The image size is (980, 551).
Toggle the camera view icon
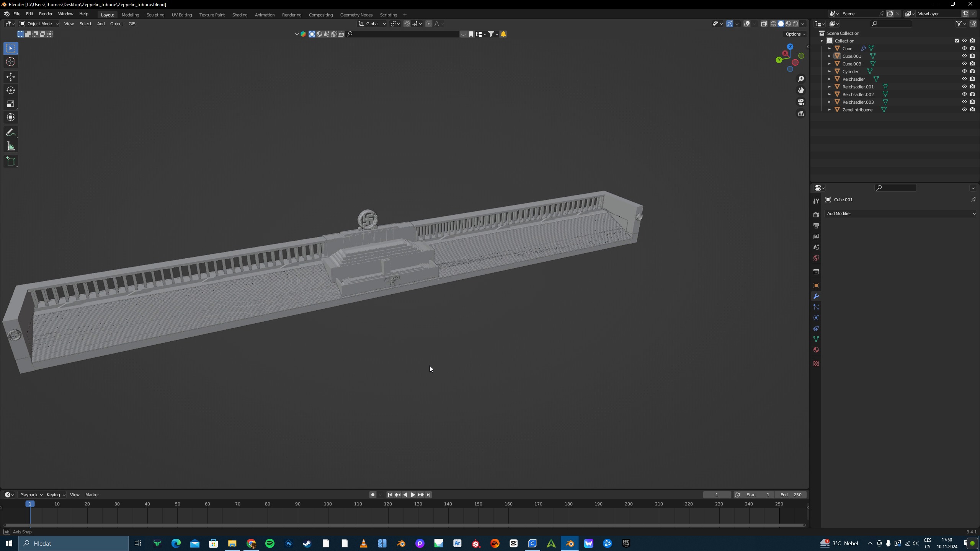[x=801, y=102]
